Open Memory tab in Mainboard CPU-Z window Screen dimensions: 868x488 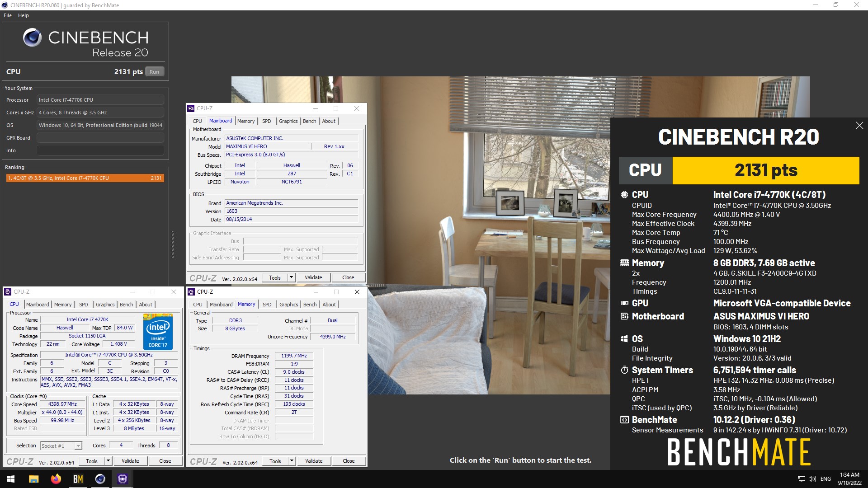246,121
